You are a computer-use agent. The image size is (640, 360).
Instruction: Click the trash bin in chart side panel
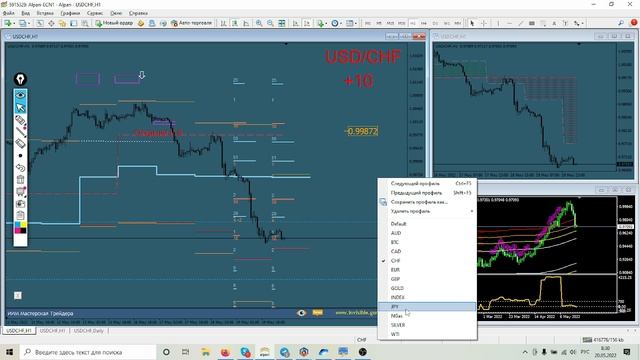(20, 179)
